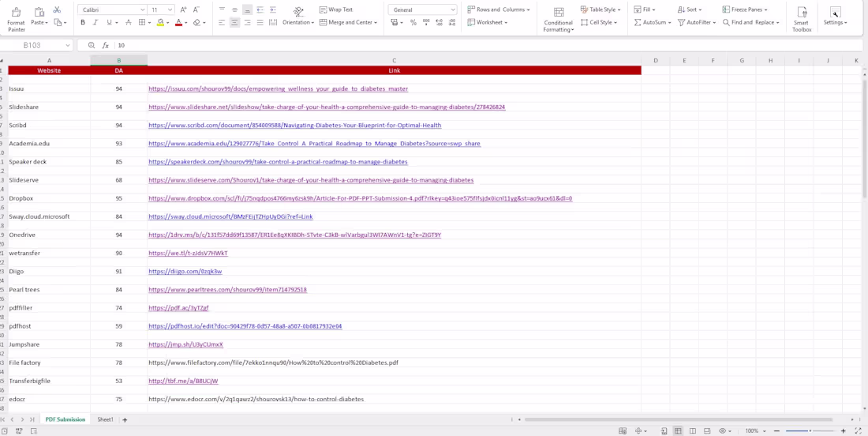Apply the yellow fill highlight color
Image resolution: width=868 pixels, height=436 pixels.
pos(160,22)
